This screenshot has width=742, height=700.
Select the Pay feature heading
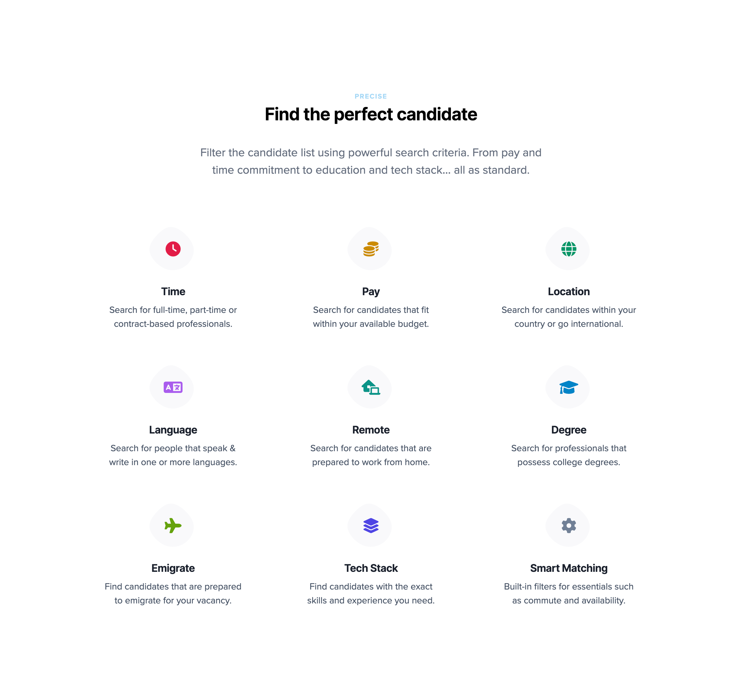pyautogui.click(x=371, y=292)
